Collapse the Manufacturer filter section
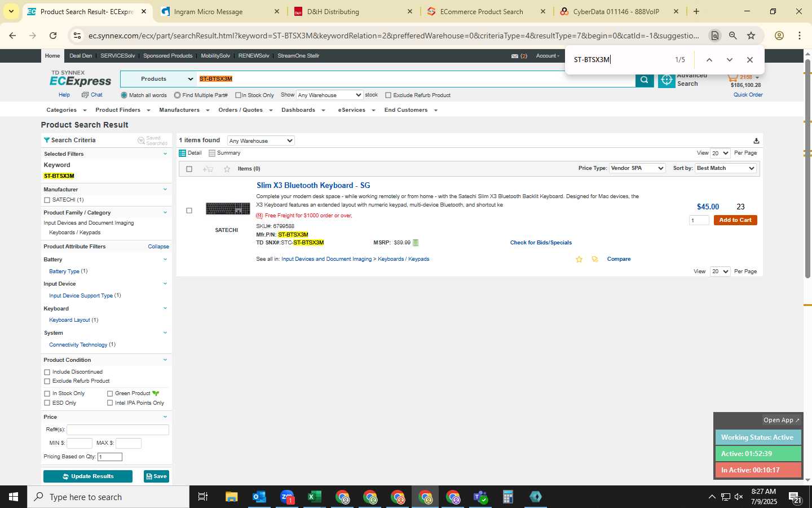Viewport: 812px width, 508px height. (165, 190)
